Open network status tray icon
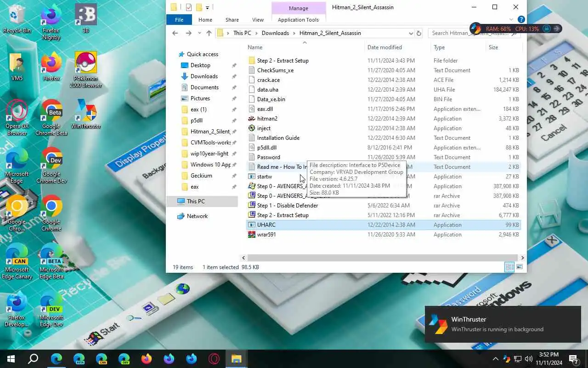The width and height of the screenshot is (588, 368). click(x=517, y=359)
